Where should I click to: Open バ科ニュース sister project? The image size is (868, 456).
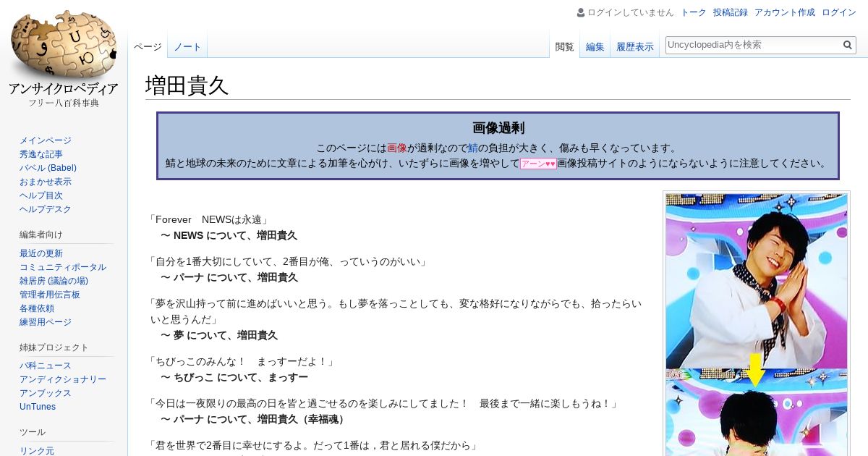46,366
